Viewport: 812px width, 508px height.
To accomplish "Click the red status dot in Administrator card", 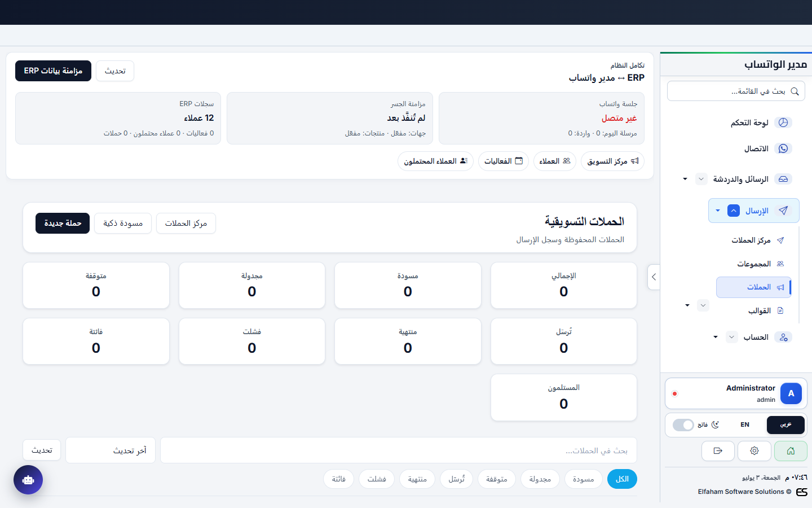I will coord(674,393).
